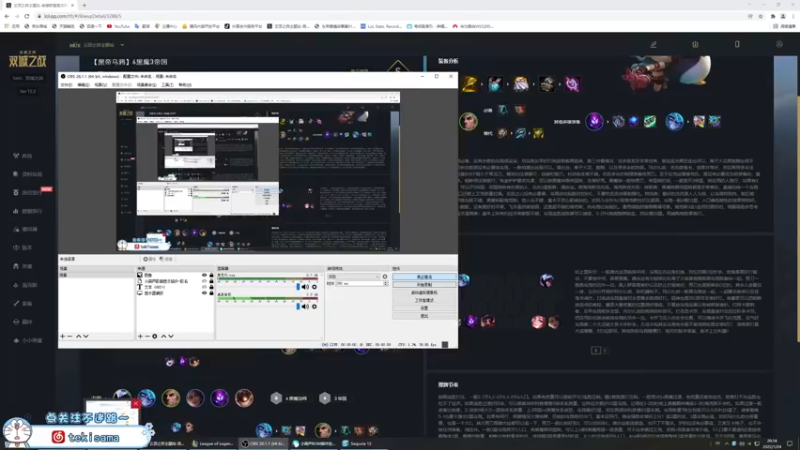Open the 场景集合(S) menu in OBS
This screenshot has height=450, width=800.
[146, 85]
